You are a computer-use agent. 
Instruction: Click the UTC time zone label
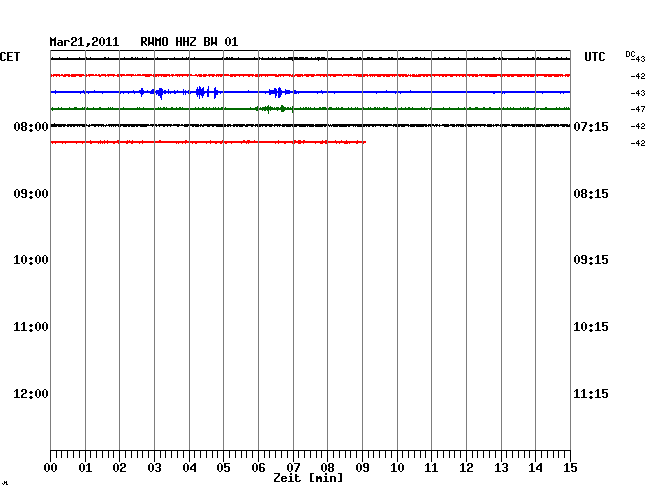click(595, 57)
